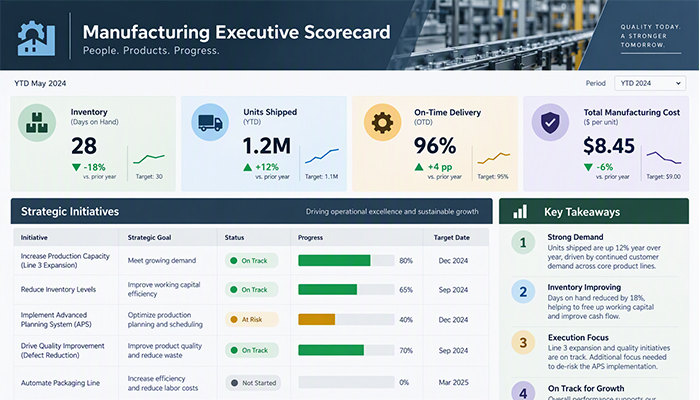
Task: Click the 'On Track for Growth' heading
Action: pyautogui.click(x=586, y=388)
